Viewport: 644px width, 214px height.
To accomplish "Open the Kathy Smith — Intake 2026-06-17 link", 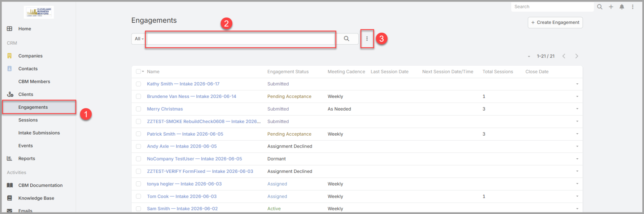I will point(183,84).
